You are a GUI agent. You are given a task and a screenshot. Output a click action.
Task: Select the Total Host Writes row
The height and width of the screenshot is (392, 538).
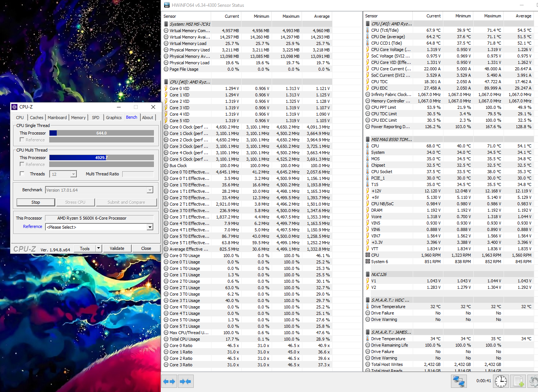[x=449, y=364]
